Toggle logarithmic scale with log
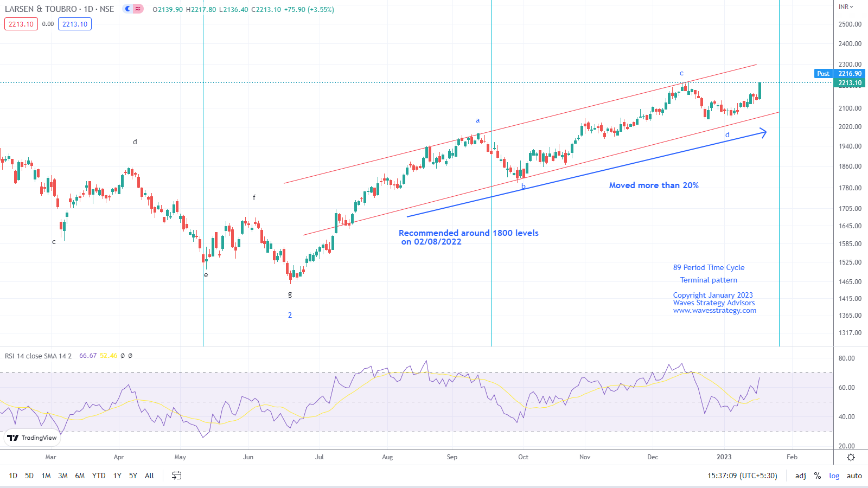The image size is (868, 488). tap(834, 476)
